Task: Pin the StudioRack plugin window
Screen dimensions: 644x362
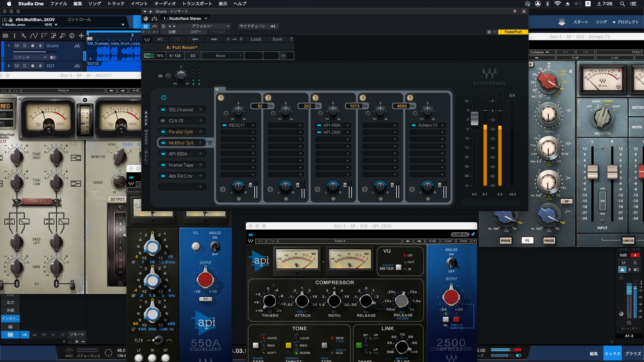Action: (x=515, y=11)
